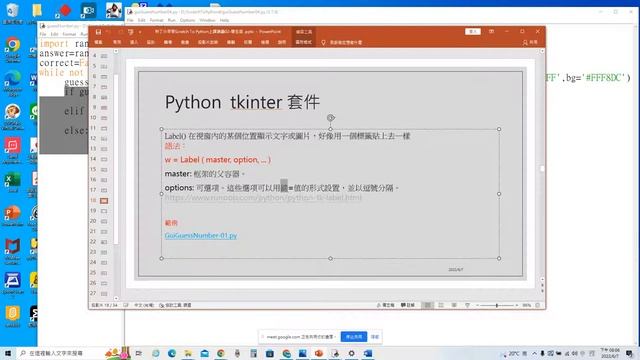This screenshot has width=640, height=360.
Task: Show hidden system tray icons chevron
Action: point(534,353)
